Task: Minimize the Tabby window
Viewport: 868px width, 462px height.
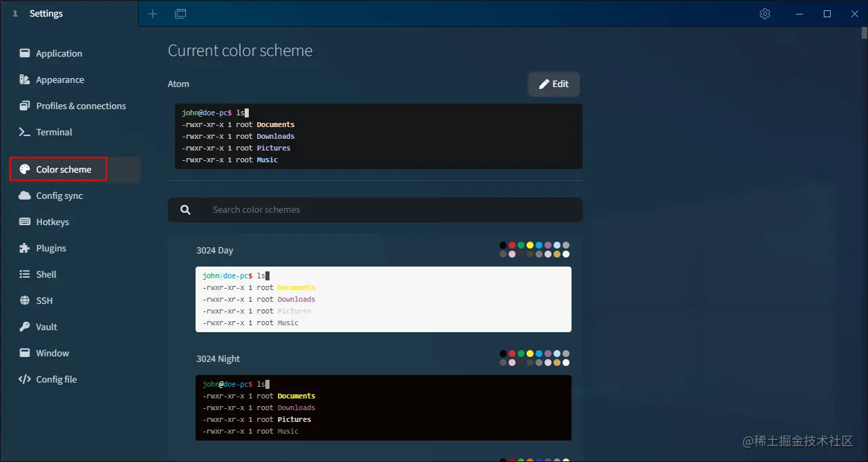Action: (799, 14)
